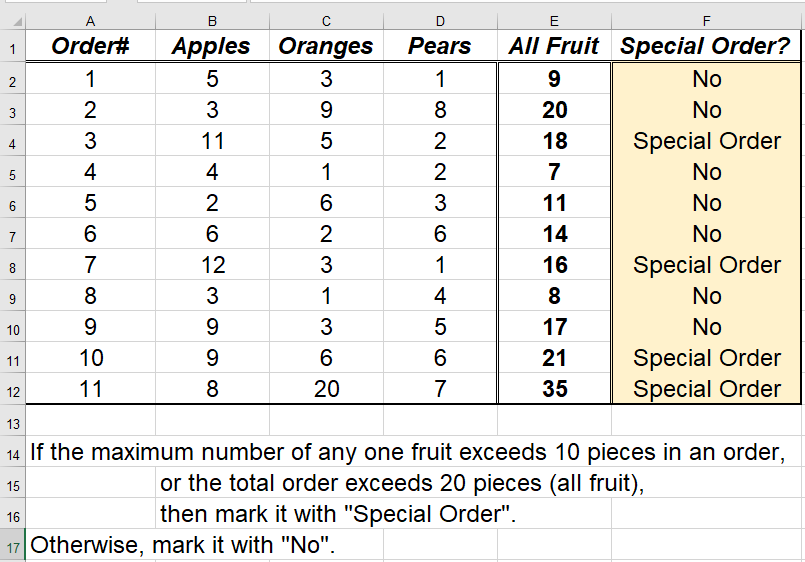Select the entire column F header
Image resolution: width=805 pixels, height=562 pixels.
[707, 19]
